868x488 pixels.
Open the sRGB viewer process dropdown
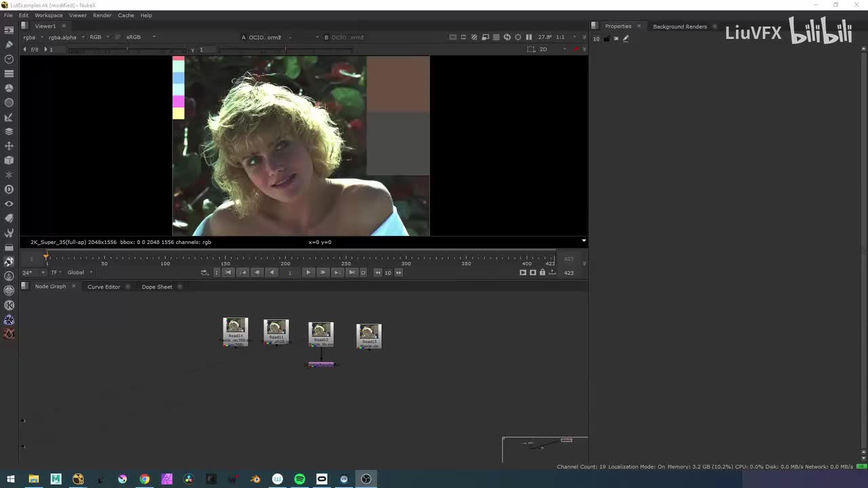[140, 37]
